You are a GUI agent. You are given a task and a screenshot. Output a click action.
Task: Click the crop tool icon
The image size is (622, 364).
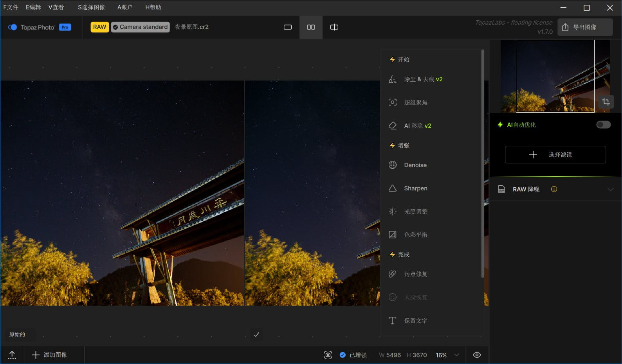coord(606,102)
